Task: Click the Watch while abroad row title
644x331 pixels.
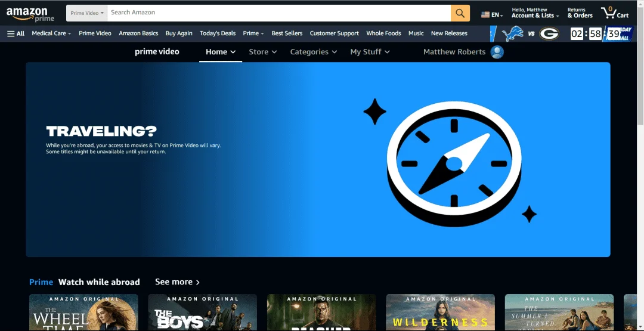Action: tap(99, 282)
